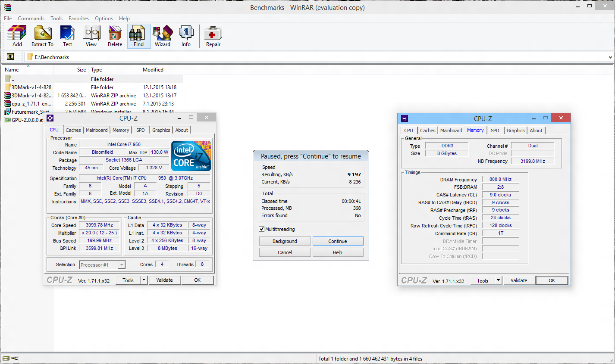Click the Core Speed 3999.78 MHz value
615x364 pixels.
coord(100,225)
